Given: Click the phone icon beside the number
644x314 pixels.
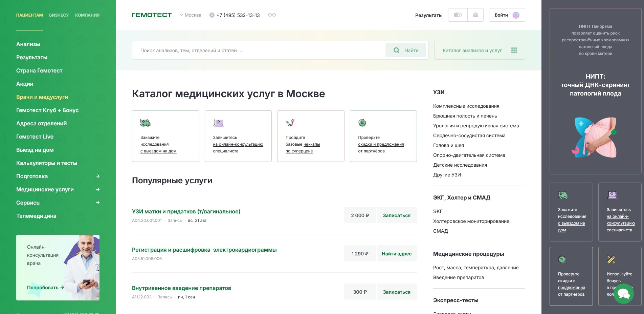Looking at the screenshot, I should (x=212, y=15).
